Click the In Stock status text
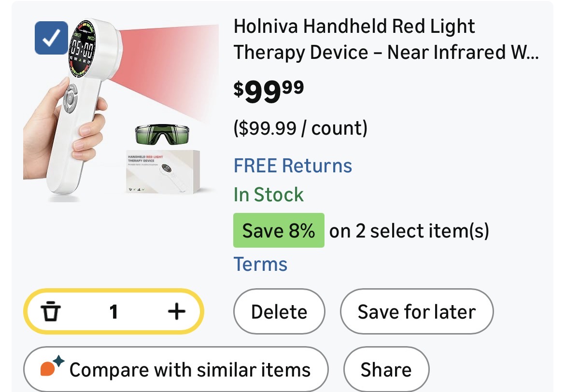Screen dimensions: 565x392 pyautogui.click(x=268, y=195)
